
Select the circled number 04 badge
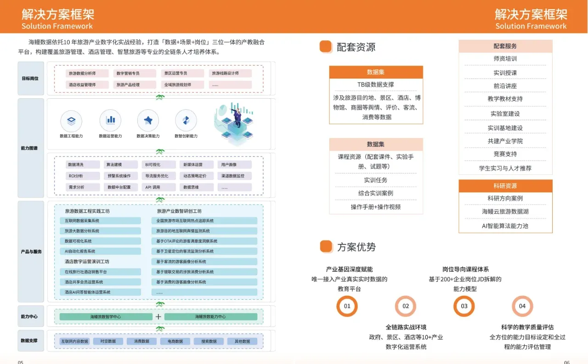click(522, 306)
